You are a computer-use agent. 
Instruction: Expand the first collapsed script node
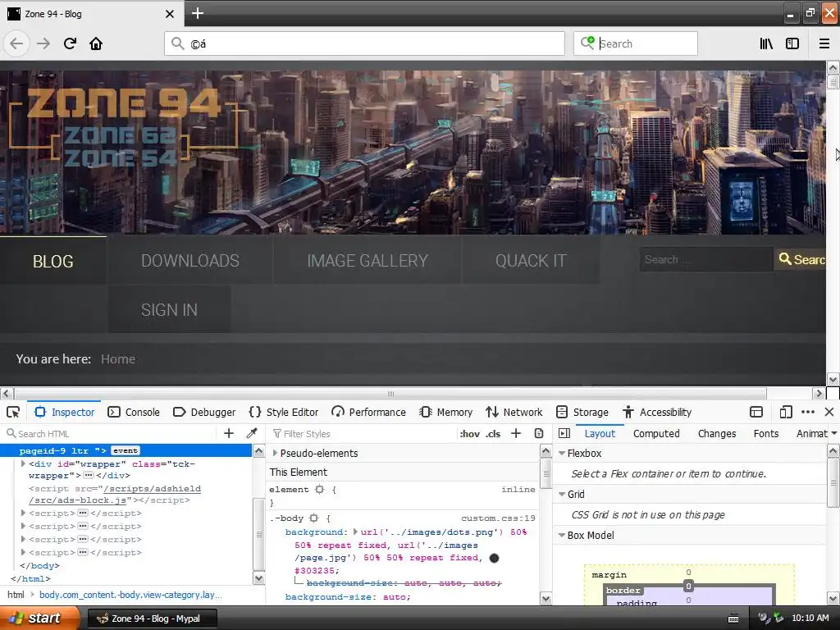[x=23, y=514]
